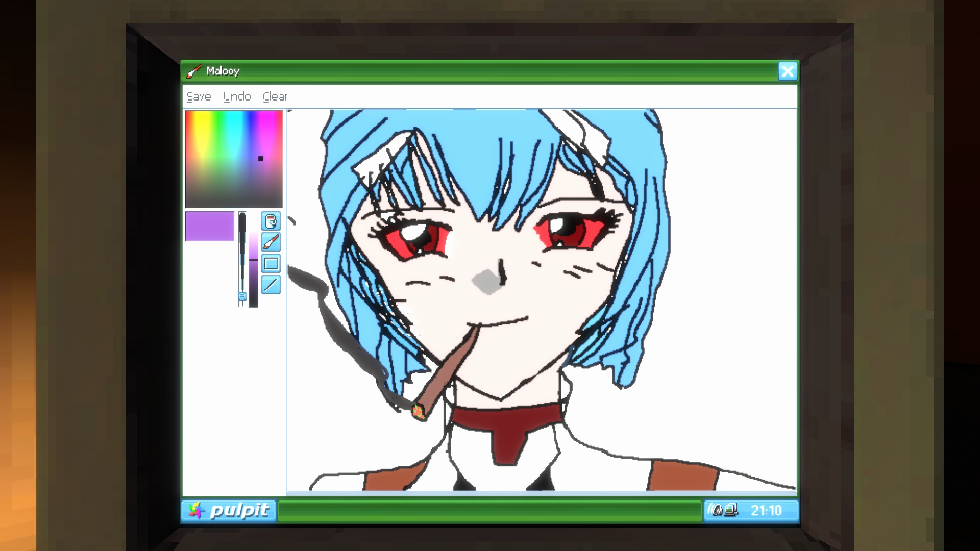
Task: Click the current purple color swatch
Action: tap(209, 226)
